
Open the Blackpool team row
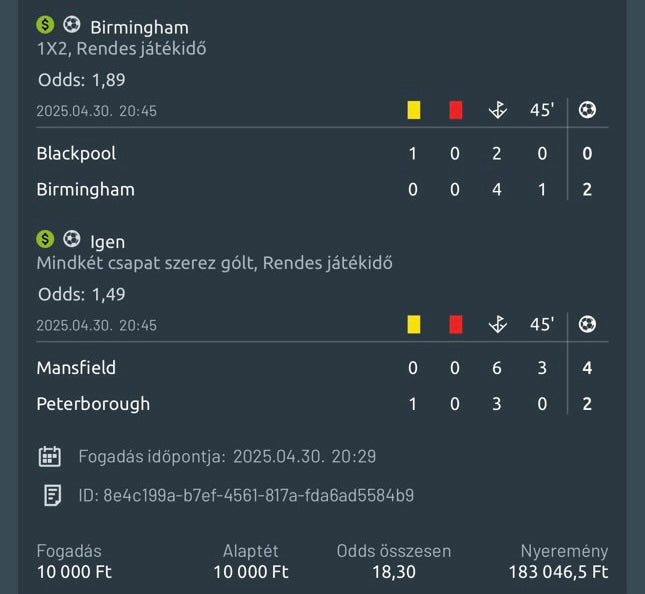[x=76, y=153]
